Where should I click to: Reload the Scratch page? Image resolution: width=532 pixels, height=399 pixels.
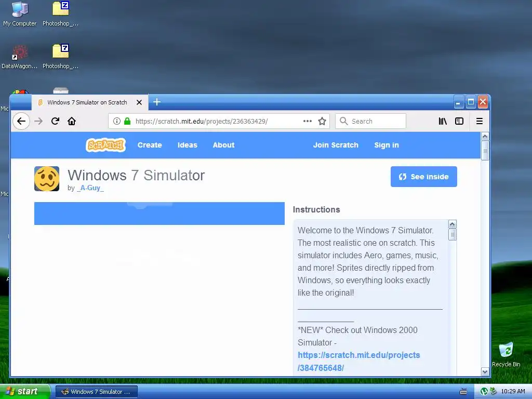point(55,121)
